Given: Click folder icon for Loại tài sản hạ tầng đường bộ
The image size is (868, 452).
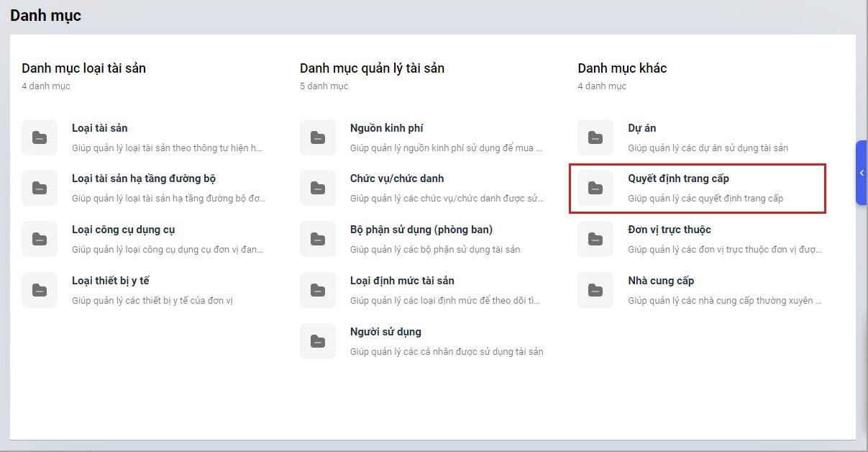Looking at the screenshot, I should 40,188.
